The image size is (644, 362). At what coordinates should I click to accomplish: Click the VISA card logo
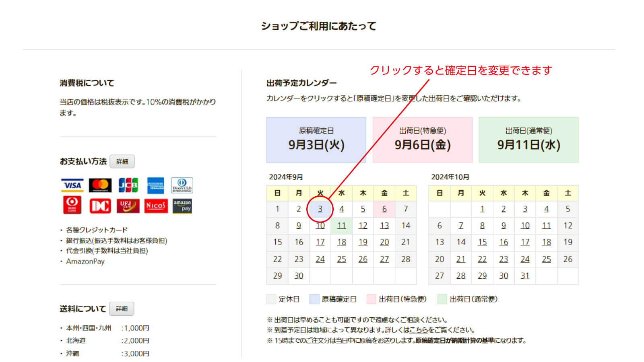click(72, 185)
